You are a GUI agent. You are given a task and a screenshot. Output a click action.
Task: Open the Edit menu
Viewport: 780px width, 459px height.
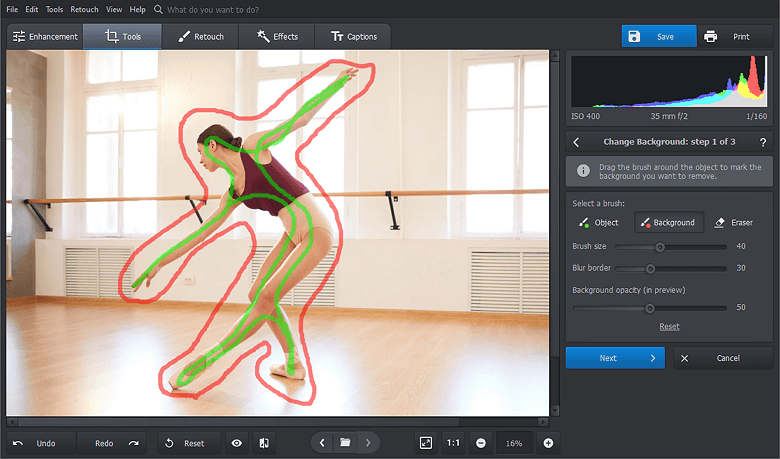(31, 9)
